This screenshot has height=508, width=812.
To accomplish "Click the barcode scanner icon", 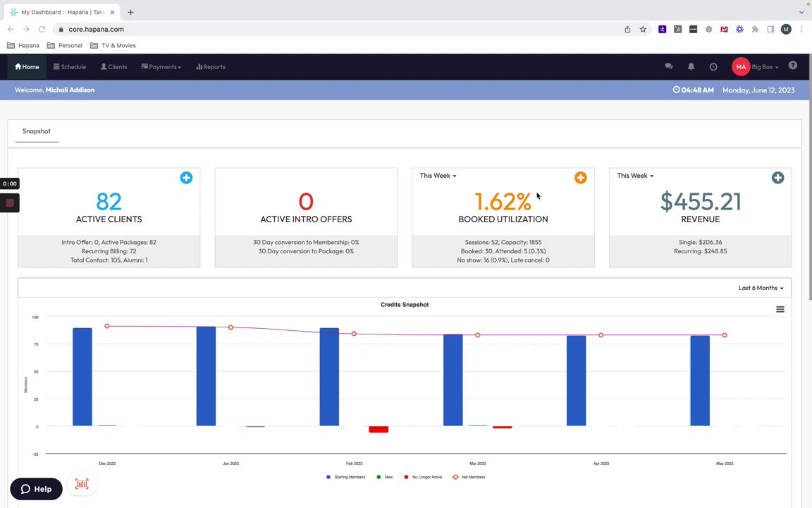I will tap(82, 484).
